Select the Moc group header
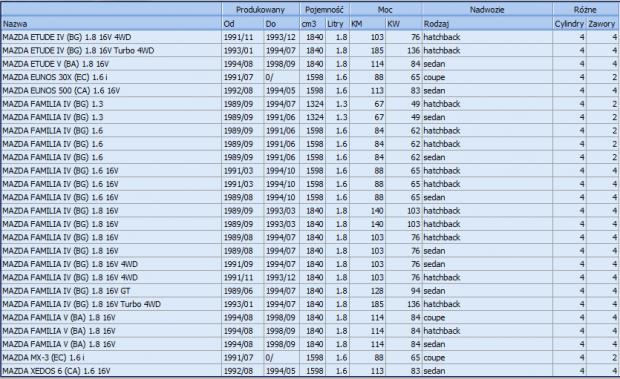 [386, 10]
